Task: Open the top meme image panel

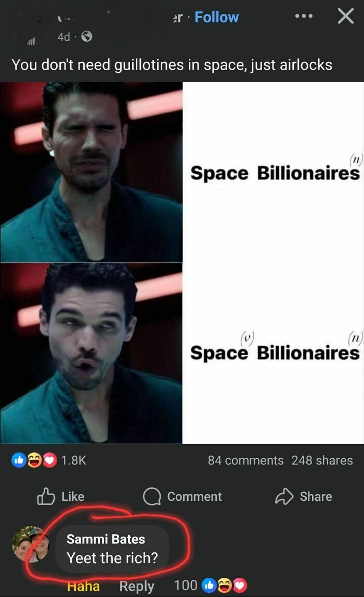Action: (x=182, y=172)
